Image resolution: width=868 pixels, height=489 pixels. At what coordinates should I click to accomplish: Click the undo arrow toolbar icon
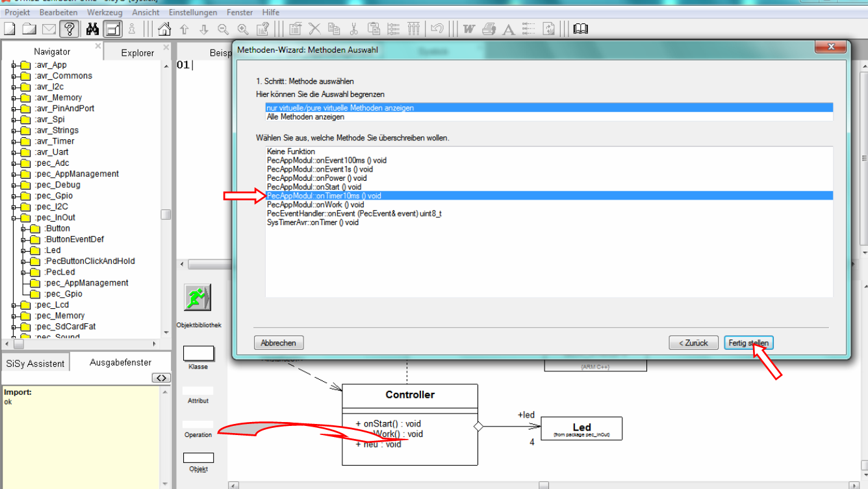coord(437,29)
